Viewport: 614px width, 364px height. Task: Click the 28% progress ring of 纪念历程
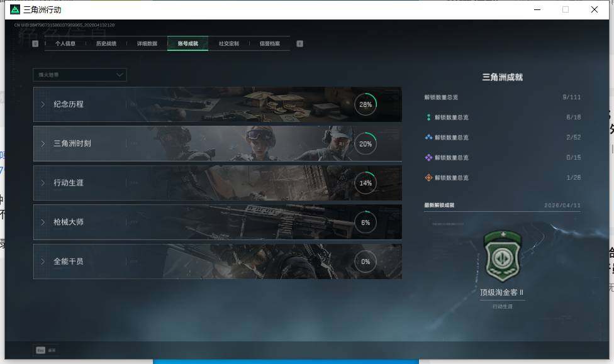[366, 104]
